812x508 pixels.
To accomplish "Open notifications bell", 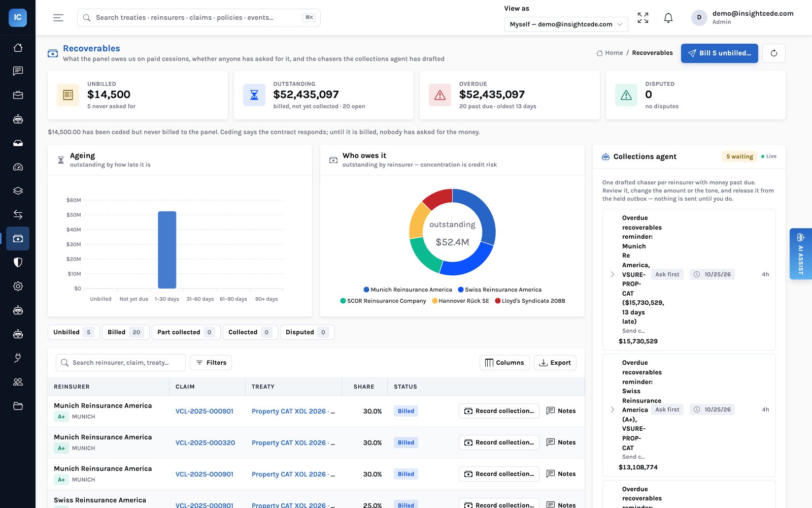I will pyautogui.click(x=668, y=18).
